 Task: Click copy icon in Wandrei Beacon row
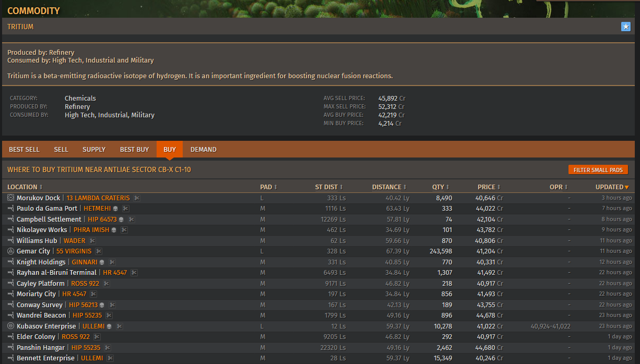(109, 316)
